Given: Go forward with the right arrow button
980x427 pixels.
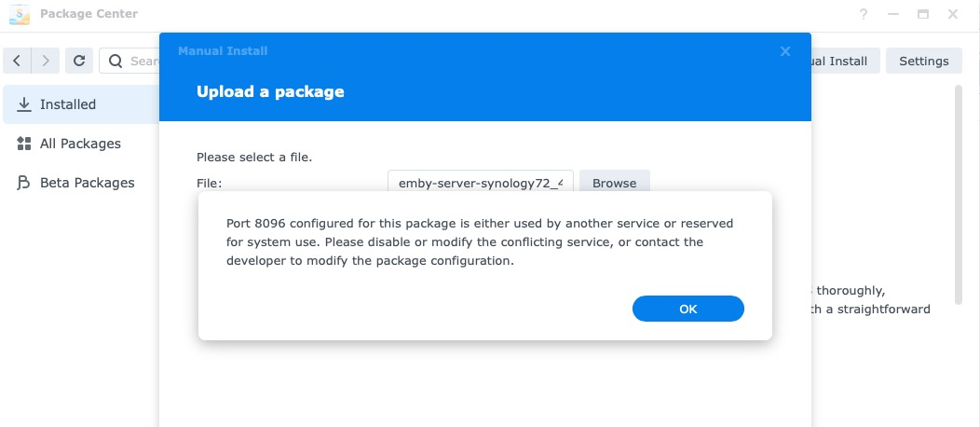Looking at the screenshot, I should (46, 61).
